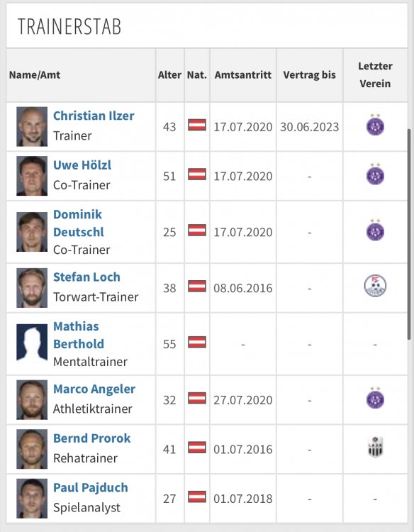Click Austrian flag in Paul Pajduch row
The height and width of the screenshot is (532, 414).
[x=197, y=497]
